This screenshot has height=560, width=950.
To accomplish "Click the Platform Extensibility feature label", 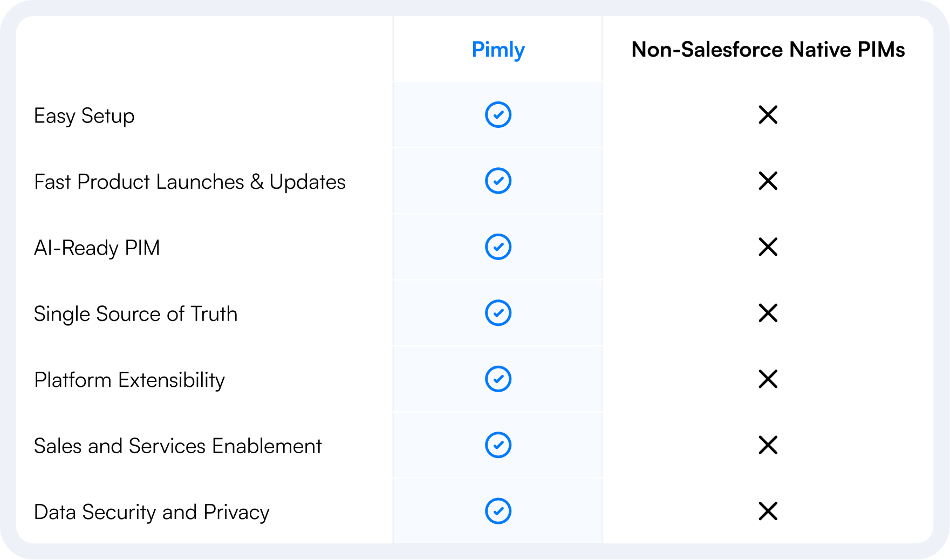I will click(129, 380).
